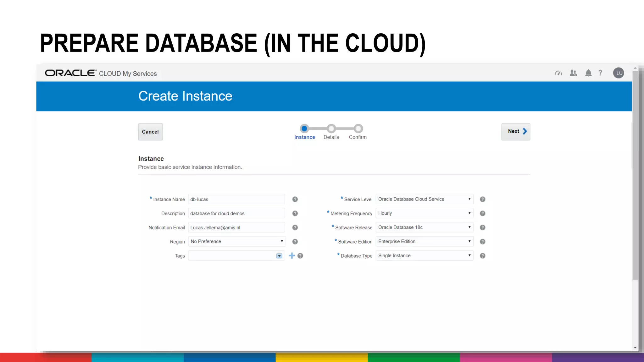Click the vertical scrollbar thumb
This screenshot has width=644, height=362.
click(x=635, y=175)
